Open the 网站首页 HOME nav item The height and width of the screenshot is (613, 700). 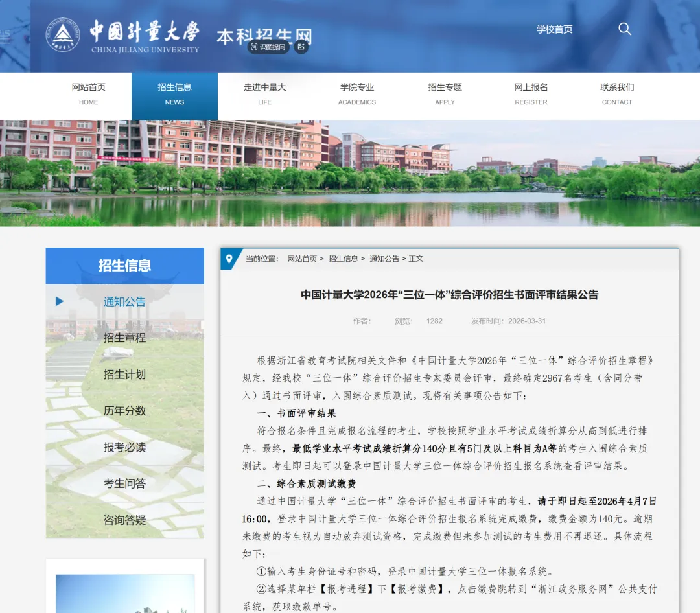pos(88,94)
